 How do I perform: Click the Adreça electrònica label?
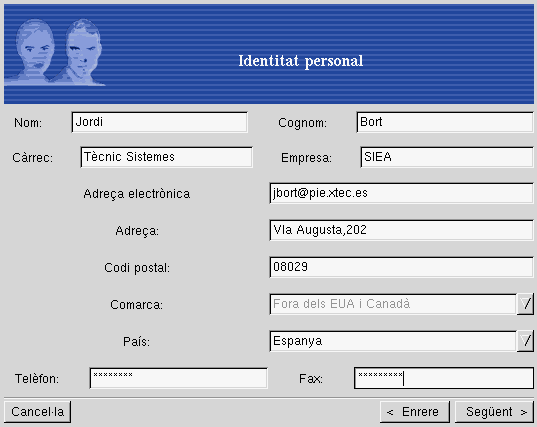137,194
